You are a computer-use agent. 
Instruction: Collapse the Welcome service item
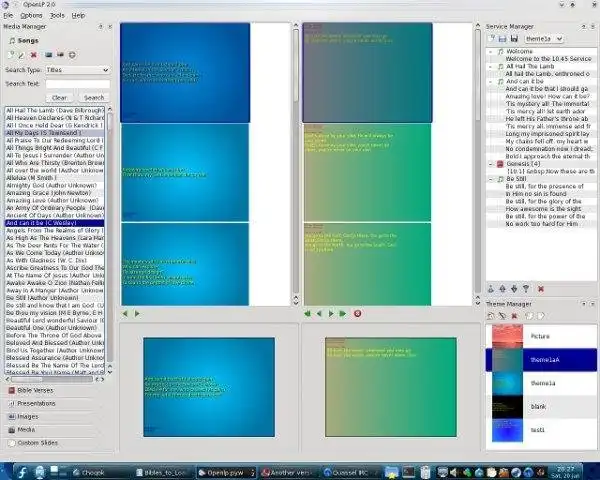(x=491, y=51)
